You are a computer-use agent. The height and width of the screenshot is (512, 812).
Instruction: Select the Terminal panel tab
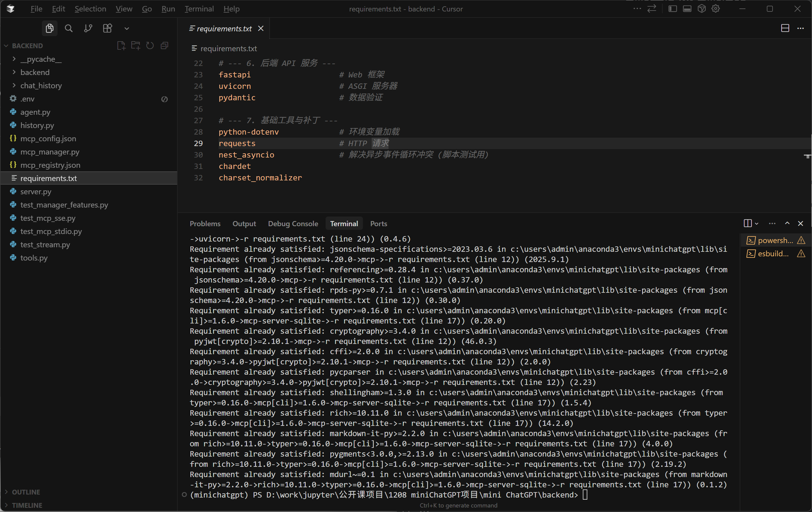(x=344, y=223)
